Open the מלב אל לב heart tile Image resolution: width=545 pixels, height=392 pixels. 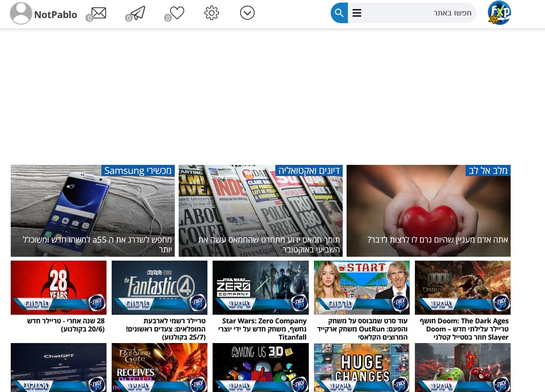pos(429,211)
